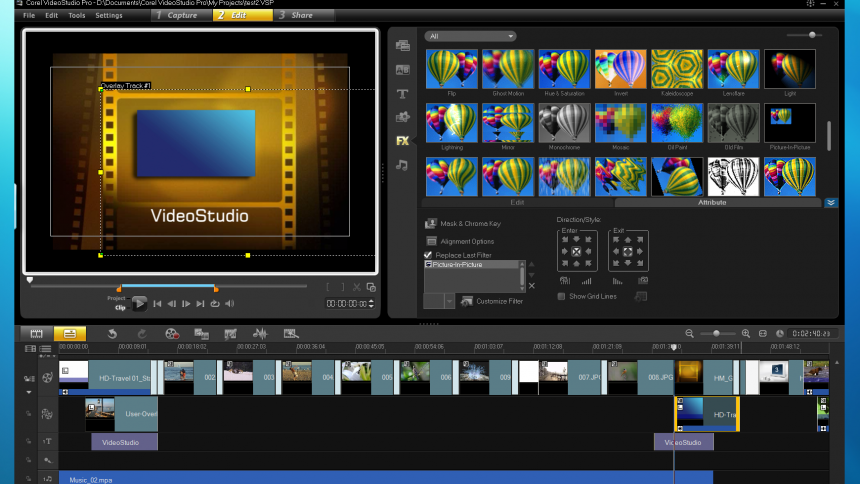
Task: Open the Record/Capture option reel icon
Action: [x=172, y=334]
